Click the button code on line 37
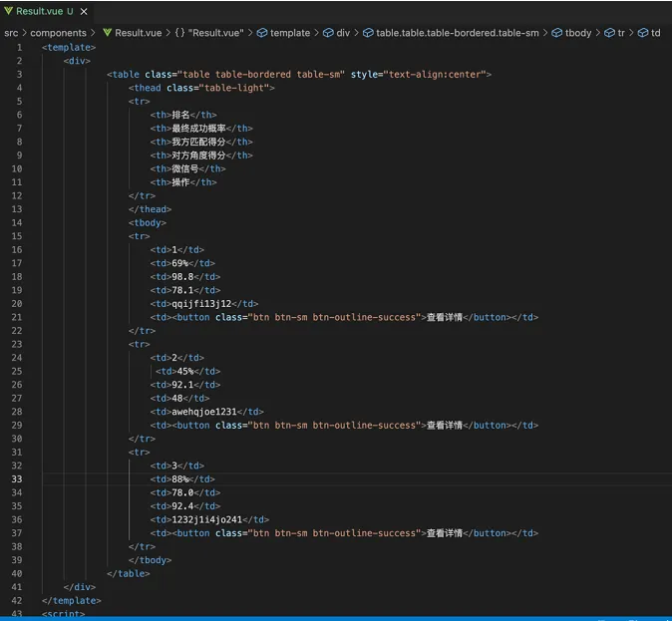The image size is (672, 621). click(x=344, y=533)
